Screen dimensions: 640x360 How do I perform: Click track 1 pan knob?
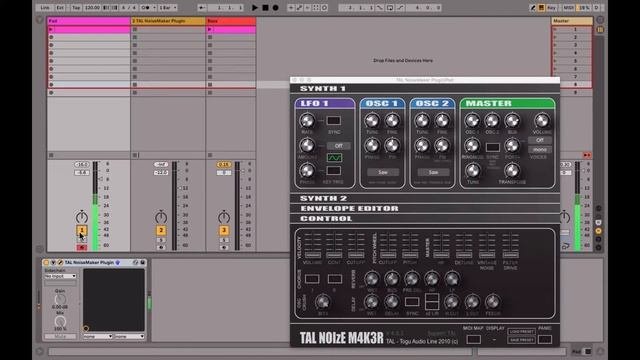click(x=82, y=217)
